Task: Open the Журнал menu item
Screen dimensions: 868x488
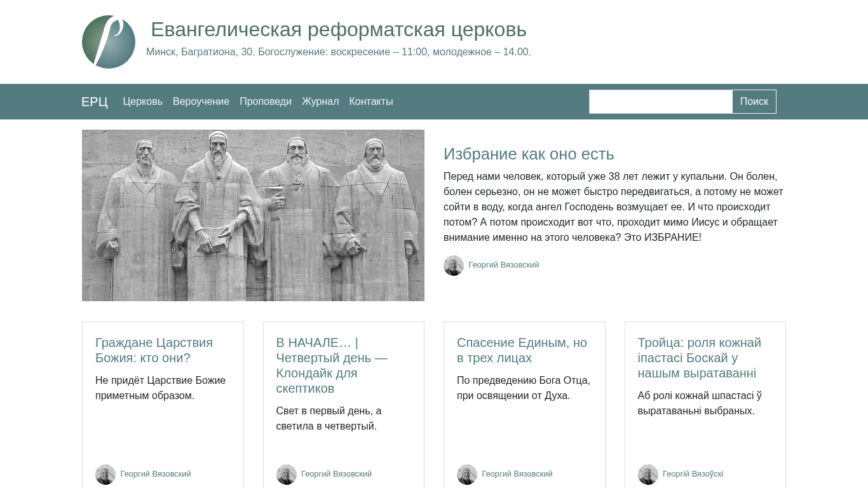Action: click(x=320, y=102)
